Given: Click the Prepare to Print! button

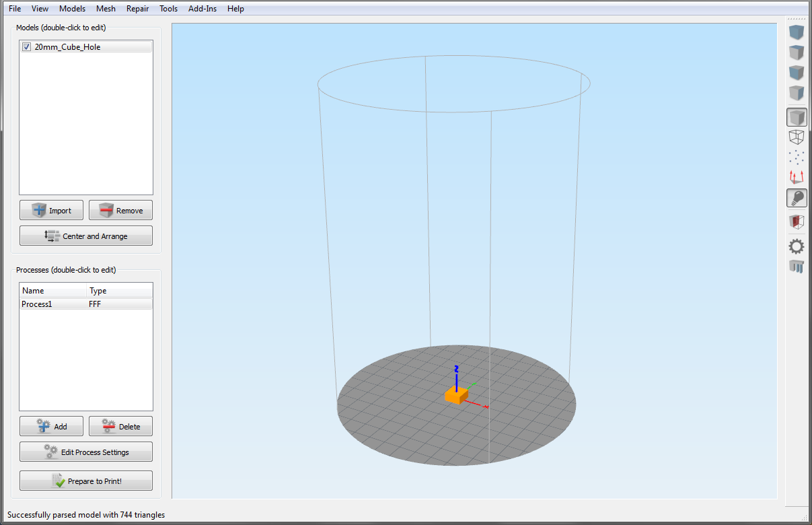Looking at the screenshot, I should tap(86, 481).
